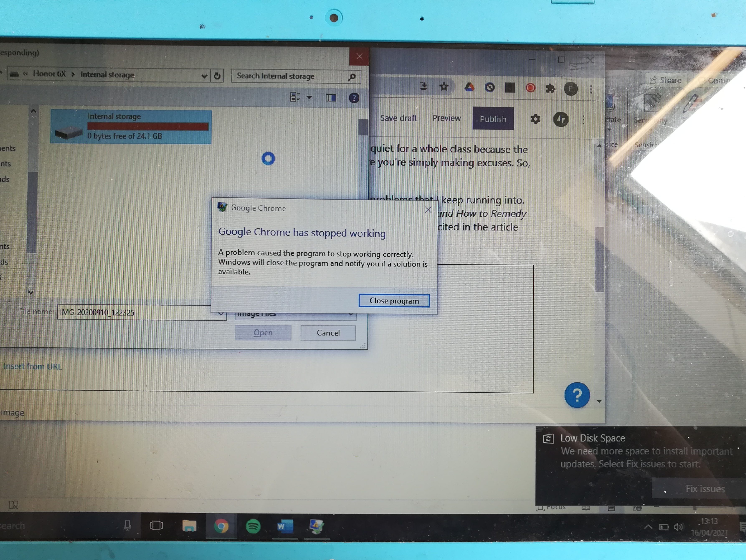746x560 pixels.
Task: Open Spotify from the taskbar
Action: [x=253, y=526]
